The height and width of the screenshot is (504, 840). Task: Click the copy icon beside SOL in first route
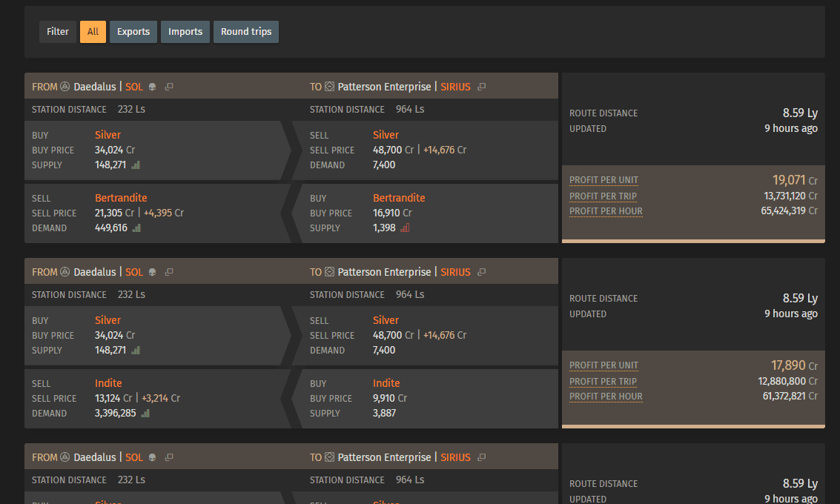(169, 87)
